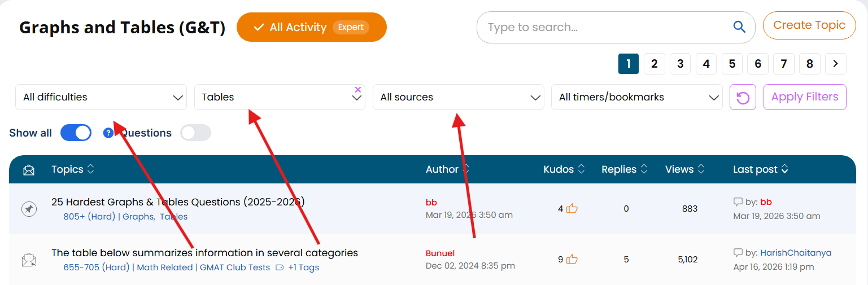The image size is (868, 285).
Task: Click the reset filters refresh icon
Action: 743,98
